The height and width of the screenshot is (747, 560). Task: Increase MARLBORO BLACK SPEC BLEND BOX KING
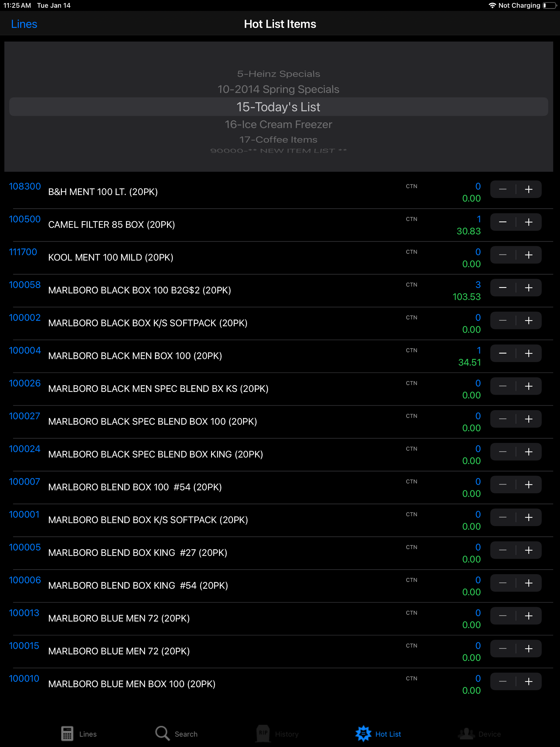pyautogui.click(x=529, y=451)
